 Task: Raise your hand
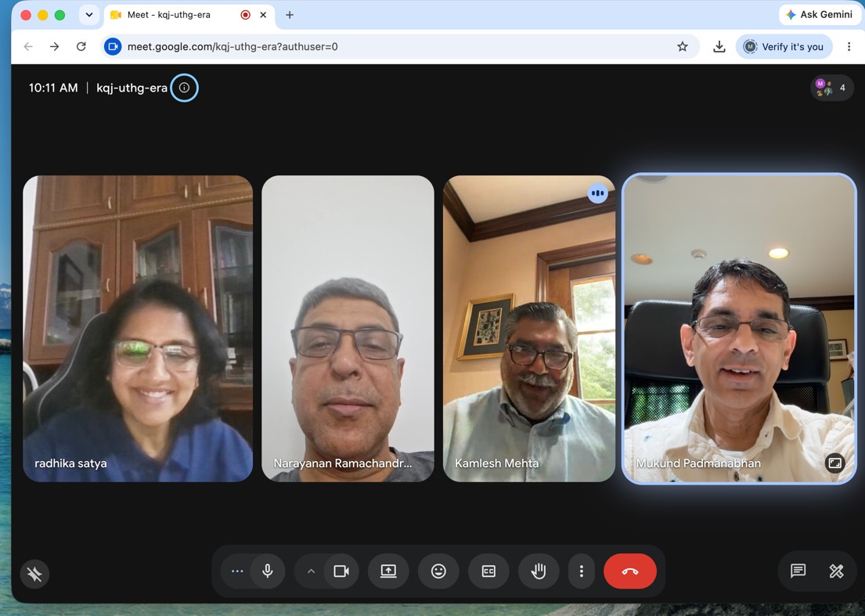[539, 571]
